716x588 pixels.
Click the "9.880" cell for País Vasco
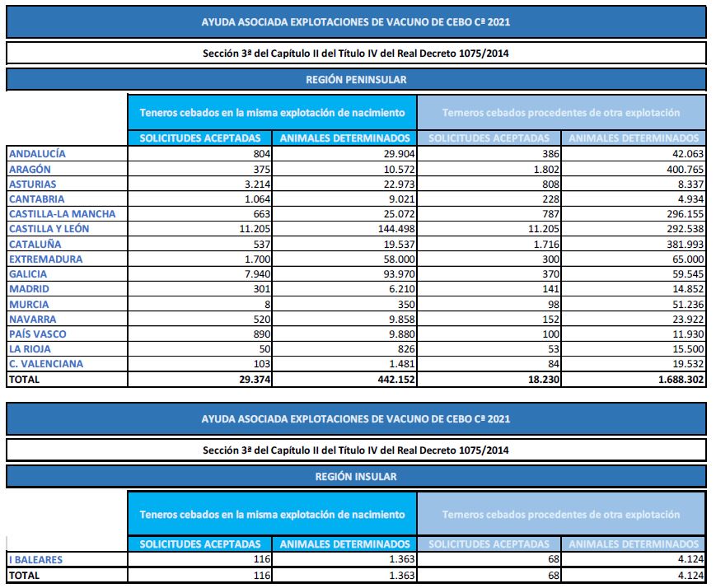pyautogui.click(x=402, y=334)
